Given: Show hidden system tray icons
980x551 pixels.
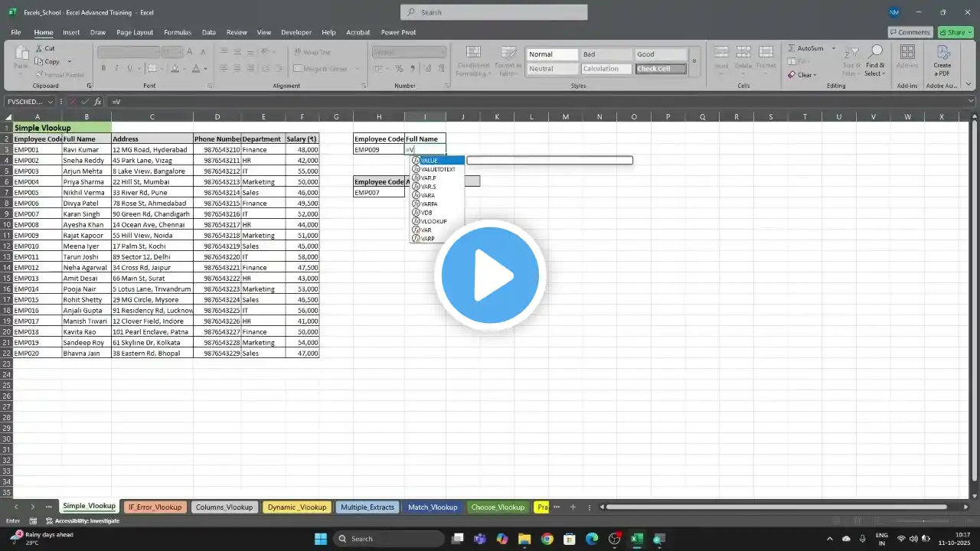Looking at the screenshot, I should 829,539.
